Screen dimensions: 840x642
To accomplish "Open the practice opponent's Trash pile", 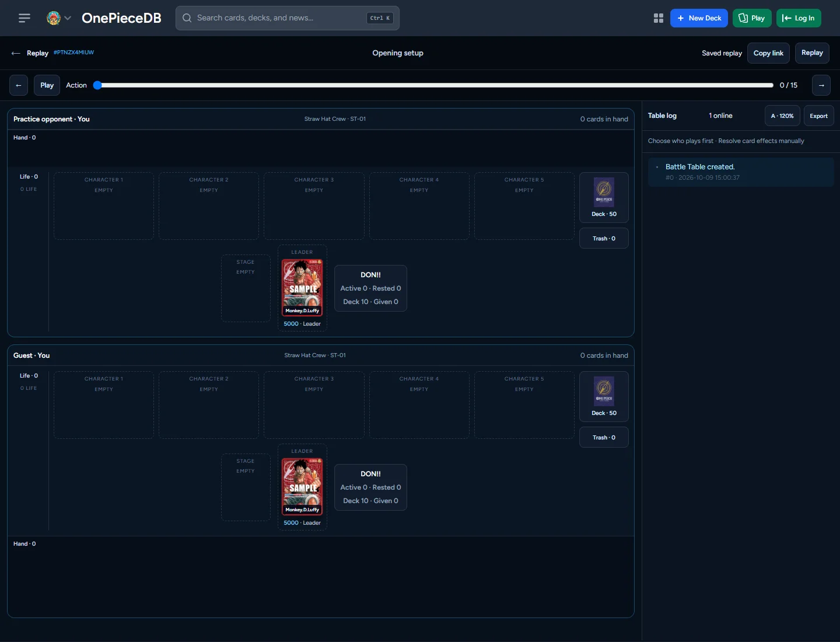I will [604, 238].
